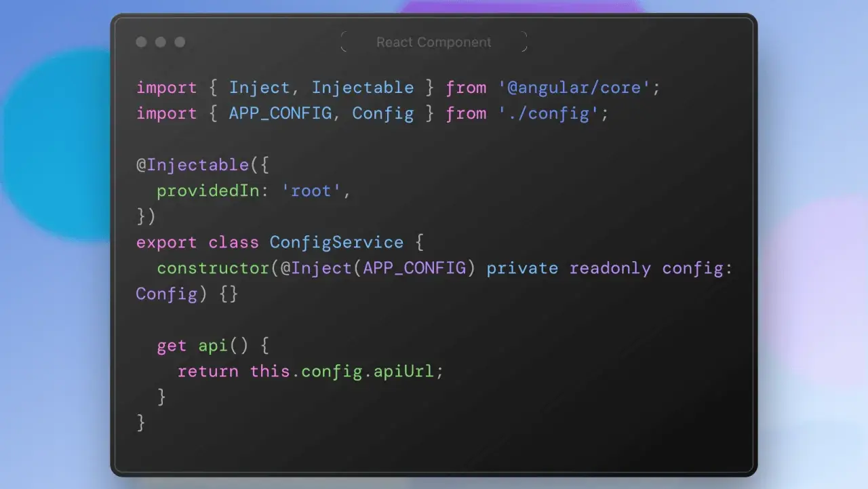This screenshot has height=489, width=868.
Task: Click the first window control dot
Action: [x=141, y=42]
